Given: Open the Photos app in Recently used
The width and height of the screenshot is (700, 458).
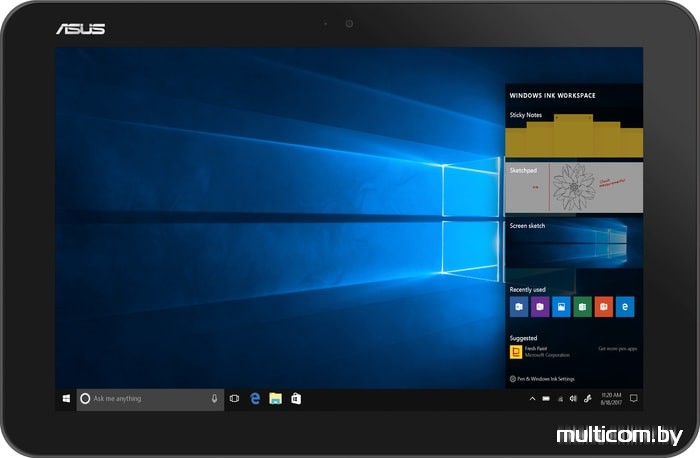Looking at the screenshot, I should pos(561,307).
